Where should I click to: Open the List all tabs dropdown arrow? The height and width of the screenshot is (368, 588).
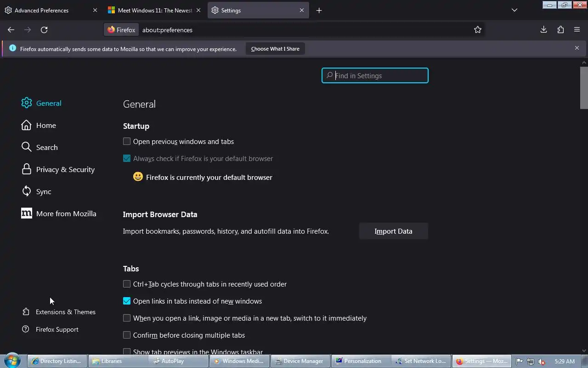tap(514, 10)
